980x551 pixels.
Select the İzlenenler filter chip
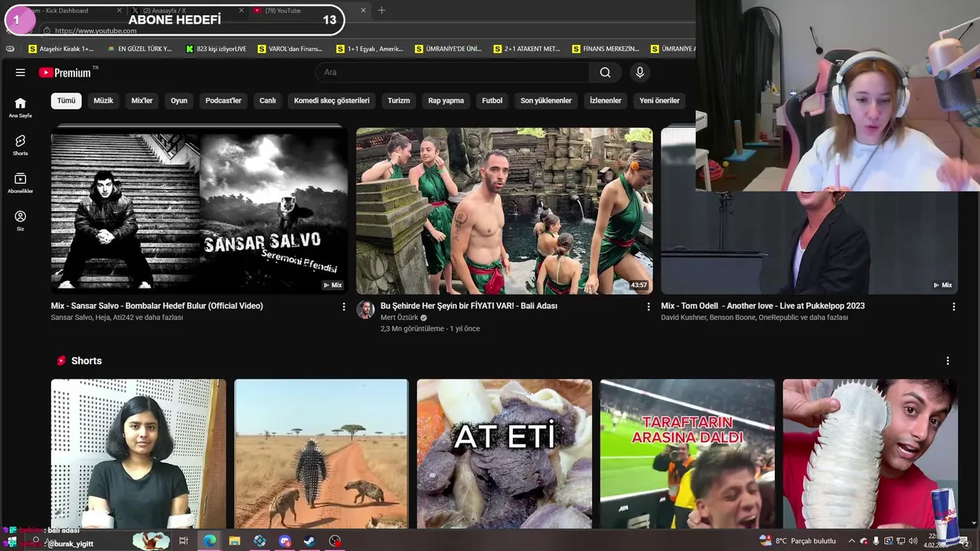tap(606, 100)
